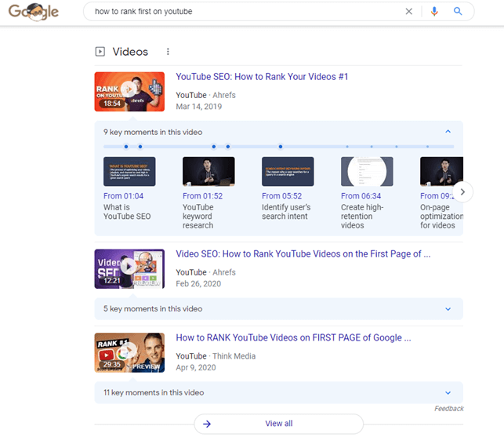Collapse the 9 key moments panel
Screen dimensions: 504x441
pyautogui.click(x=448, y=131)
